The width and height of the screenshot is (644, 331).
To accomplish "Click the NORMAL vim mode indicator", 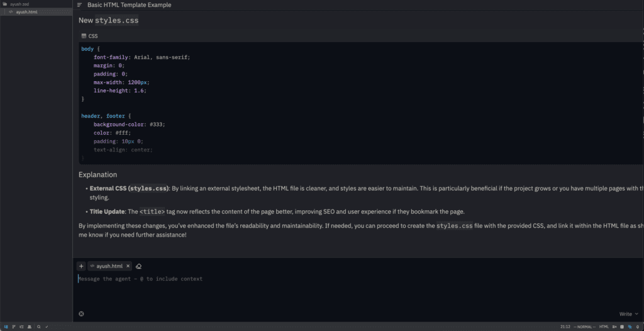I will (x=584, y=327).
